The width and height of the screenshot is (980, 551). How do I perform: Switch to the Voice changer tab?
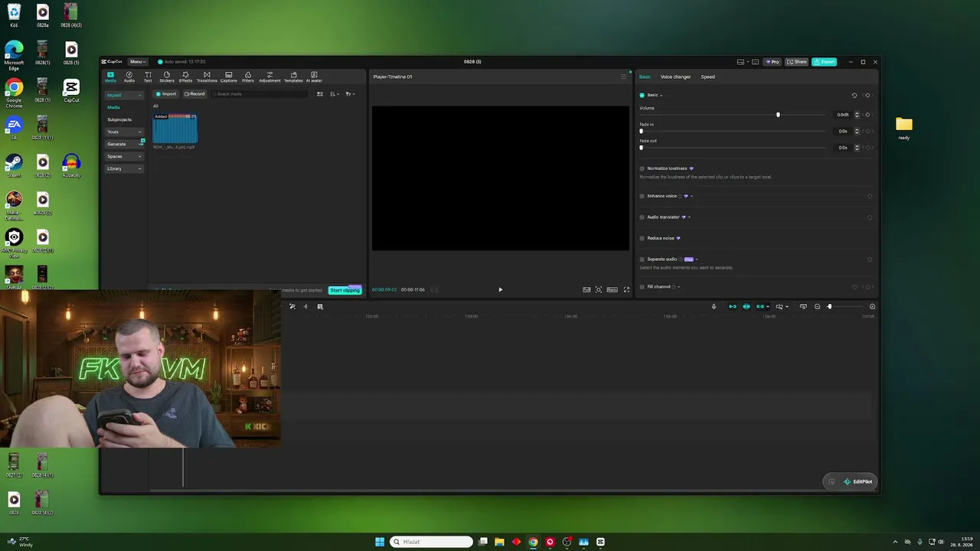(675, 77)
